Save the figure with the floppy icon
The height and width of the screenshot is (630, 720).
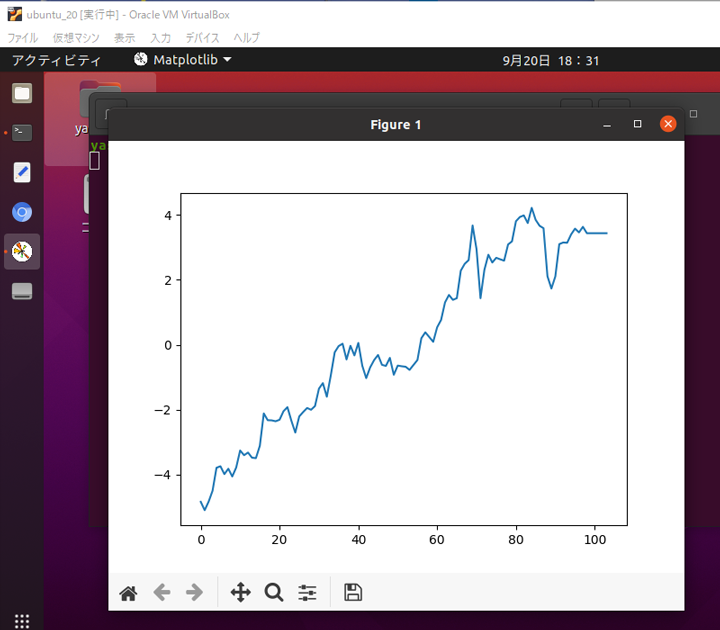pos(353,592)
